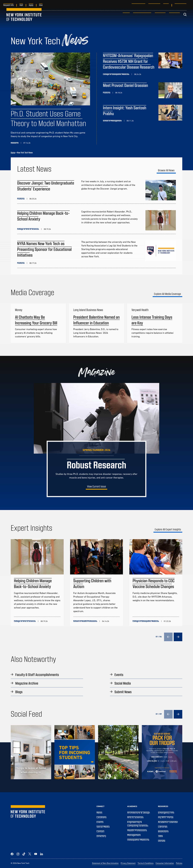The height and width of the screenshot is (868, 193).
Task: Open Meet Provost Daniel Grassian article
Action: point(125,85)
